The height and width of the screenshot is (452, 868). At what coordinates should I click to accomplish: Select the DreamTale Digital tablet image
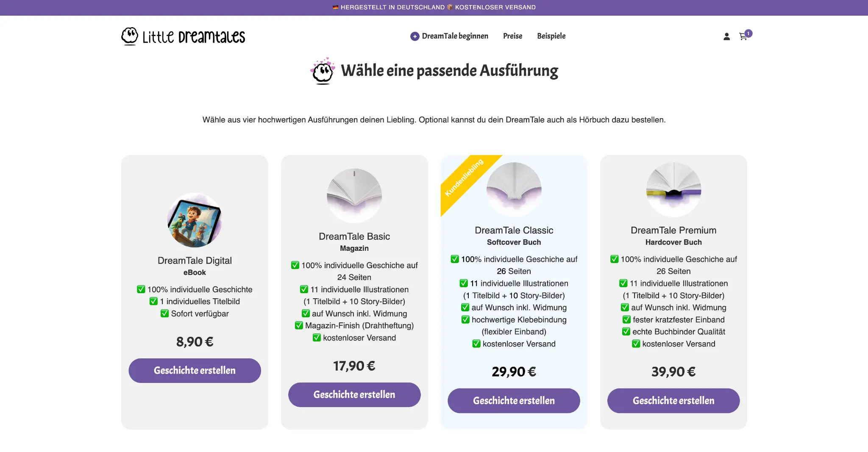coord(195,220)
